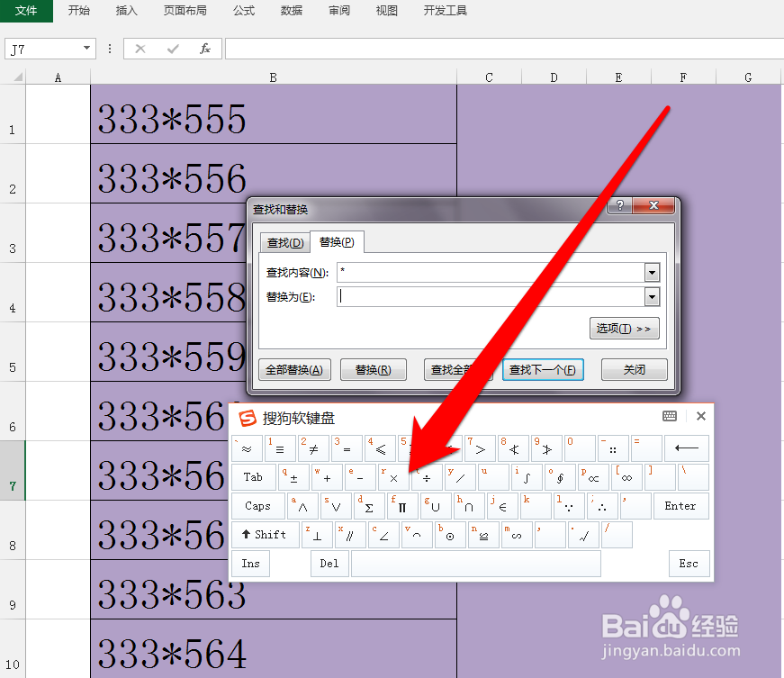Click the proportional ∝ key
784x678 pixels.
[593, 476]
